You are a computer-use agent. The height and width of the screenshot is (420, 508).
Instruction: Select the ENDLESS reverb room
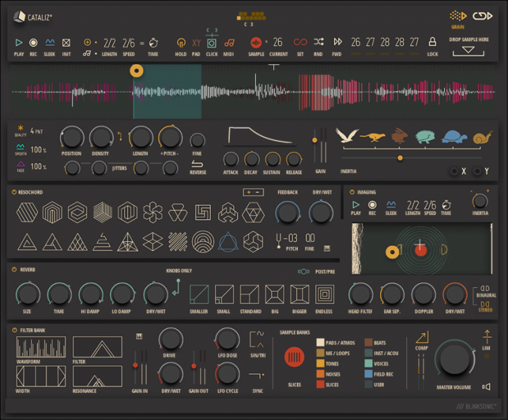coord(325,294)
